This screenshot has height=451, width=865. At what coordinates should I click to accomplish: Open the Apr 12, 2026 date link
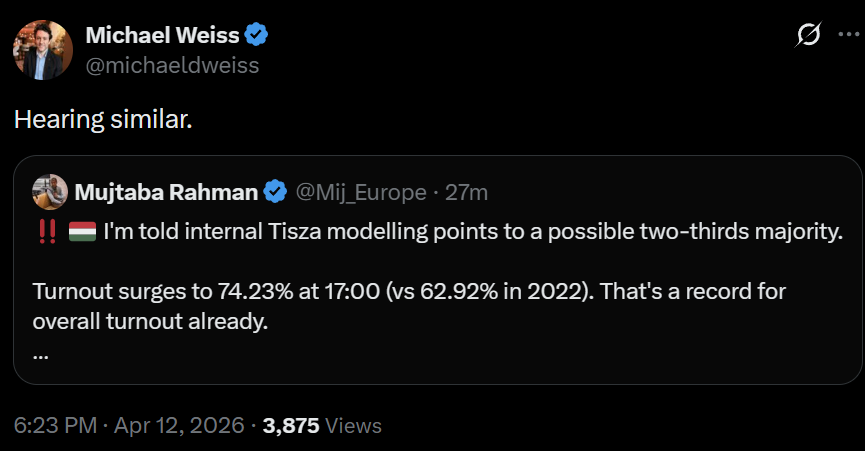tap(180, 425)
